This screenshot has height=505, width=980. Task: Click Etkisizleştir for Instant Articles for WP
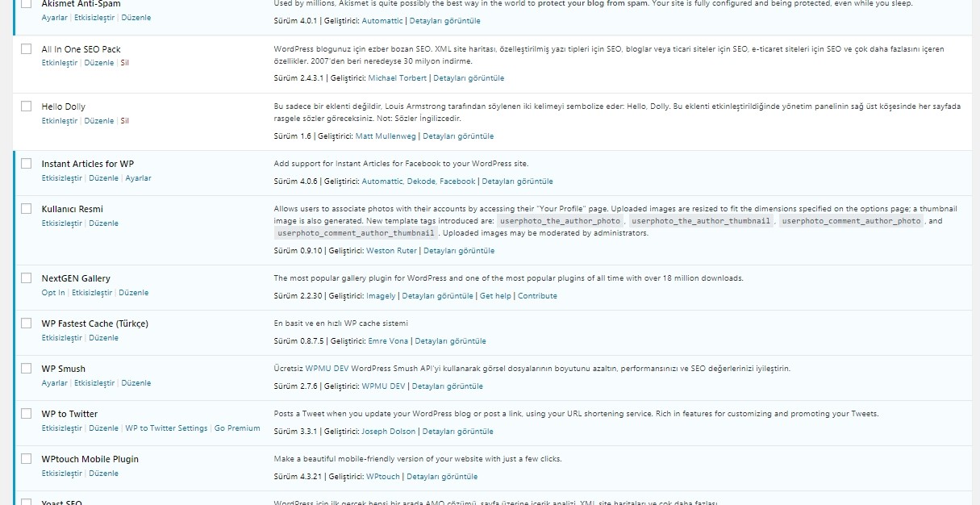pyautogui.click(x=62, y=178)
